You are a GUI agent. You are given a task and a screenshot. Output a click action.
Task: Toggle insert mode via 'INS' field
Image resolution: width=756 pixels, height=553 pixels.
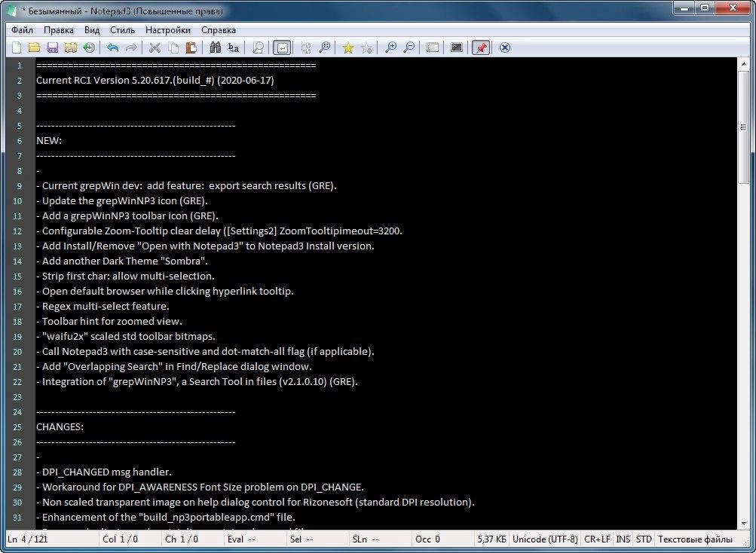(623, 539)
